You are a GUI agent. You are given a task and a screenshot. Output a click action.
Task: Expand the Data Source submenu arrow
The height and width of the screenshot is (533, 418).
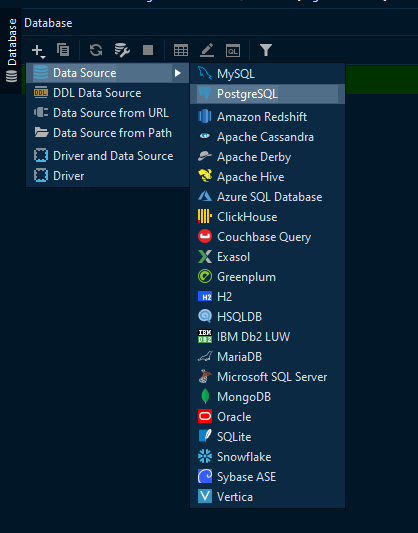point(177,73)
